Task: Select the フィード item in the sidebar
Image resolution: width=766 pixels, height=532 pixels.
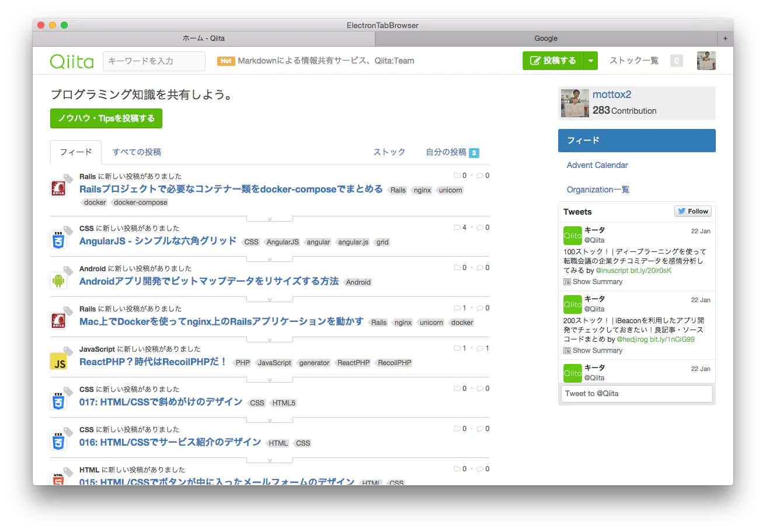Action: 637,141
